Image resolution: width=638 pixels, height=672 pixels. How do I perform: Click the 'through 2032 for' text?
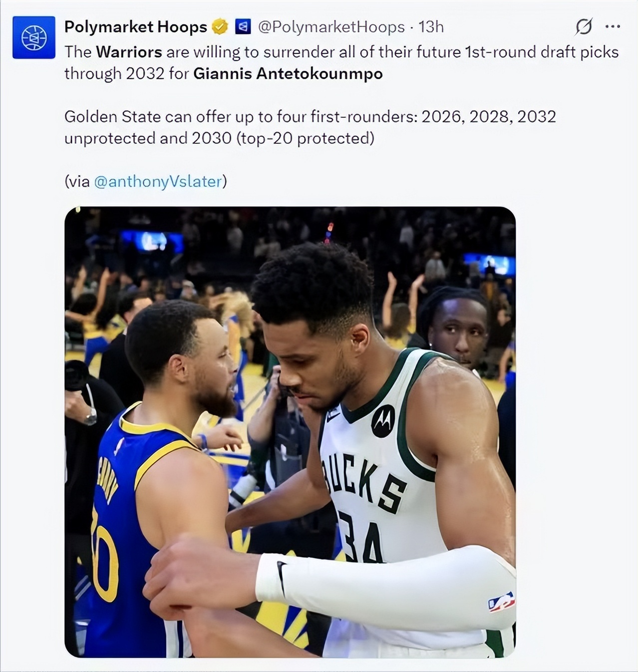pos(126,74)
